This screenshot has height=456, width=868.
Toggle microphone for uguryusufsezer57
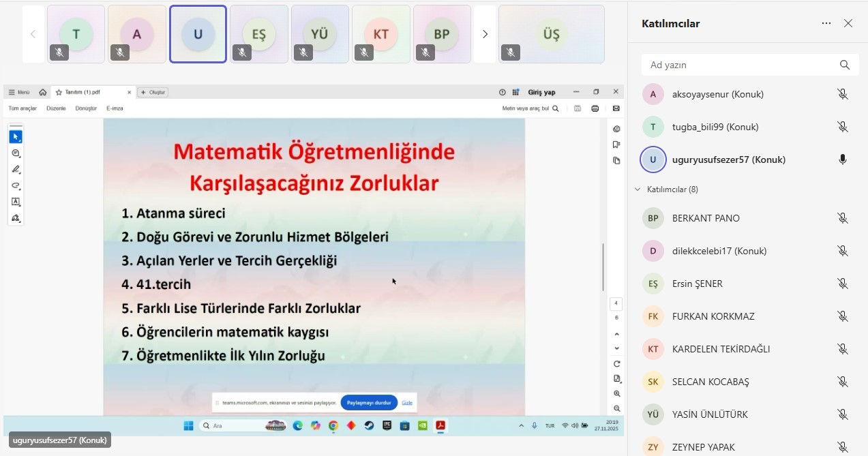(843, 159)
